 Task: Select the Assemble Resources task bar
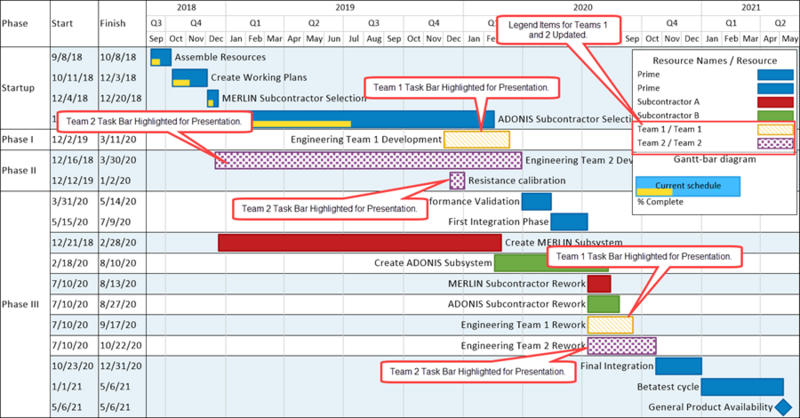tap(161, 57)
